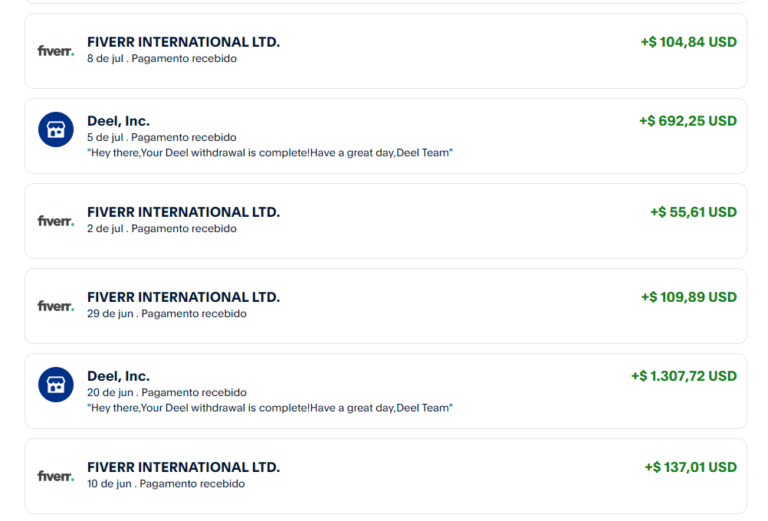
Task: Open FIVERR INTERNATIONAL LTD. 29 de jun transaction
Action: pos(386,306)
